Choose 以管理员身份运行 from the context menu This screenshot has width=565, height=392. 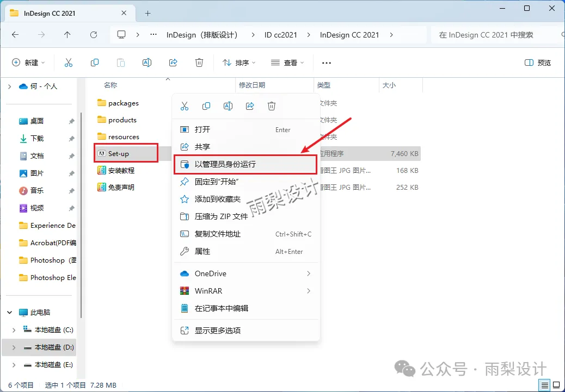pyautogui.click(x=246, y=164)
